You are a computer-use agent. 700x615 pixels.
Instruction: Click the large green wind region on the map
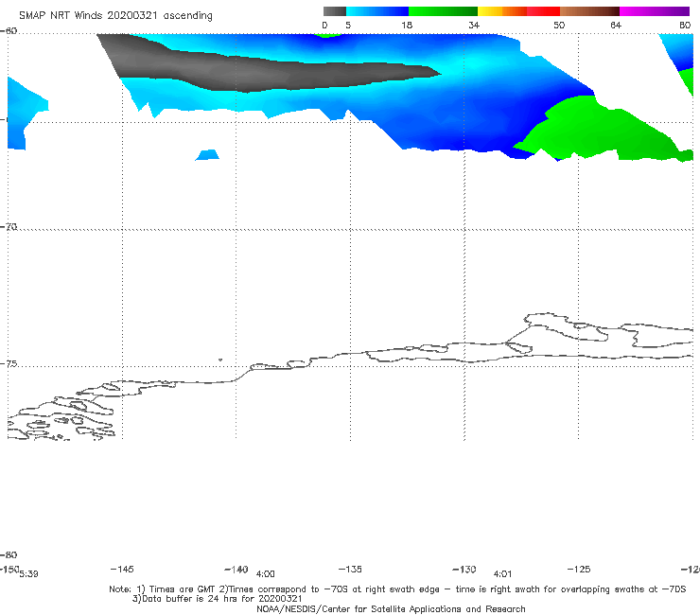click(603, 132)
